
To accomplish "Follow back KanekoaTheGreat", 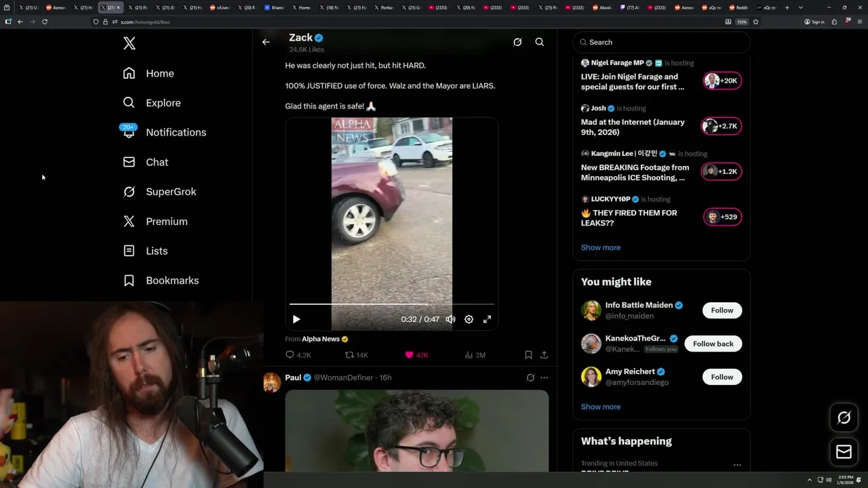I will [713, 344].
